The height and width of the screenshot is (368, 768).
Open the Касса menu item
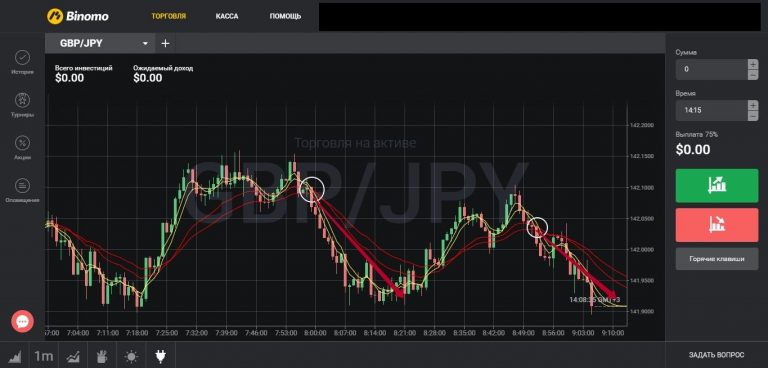227,16
